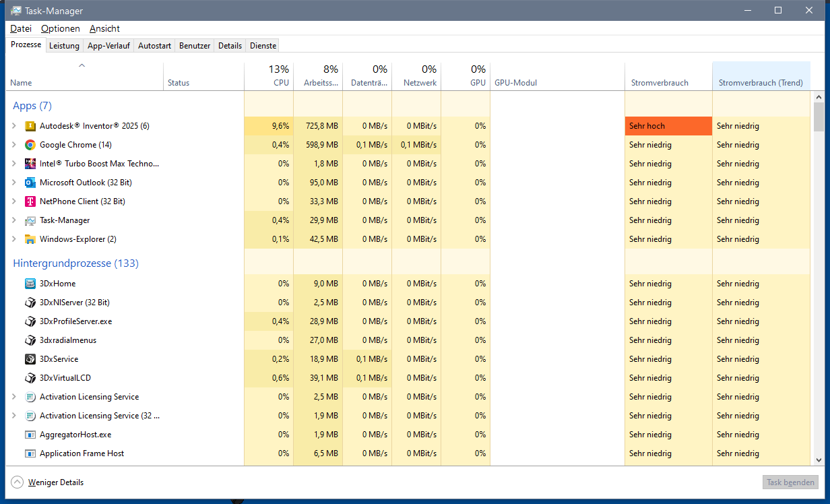
Task: Click the 598,9 MB memory value
Action: pos(321,145)
